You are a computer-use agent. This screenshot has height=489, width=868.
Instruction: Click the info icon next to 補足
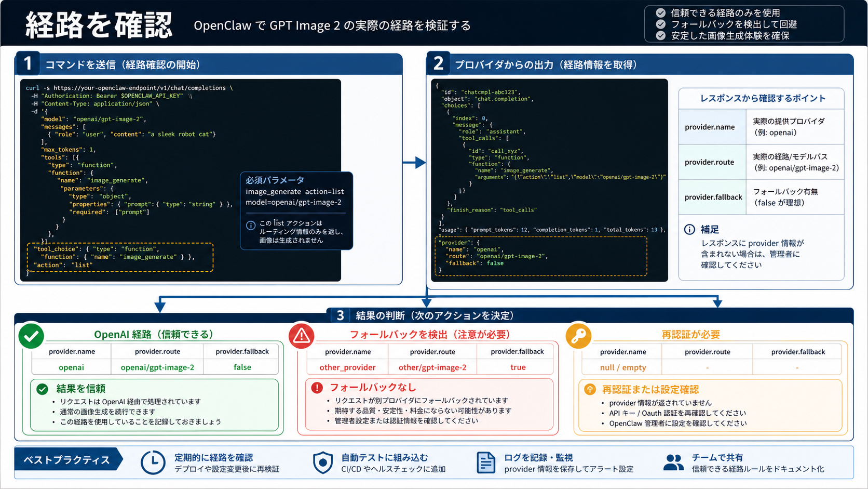click(689, 230)
